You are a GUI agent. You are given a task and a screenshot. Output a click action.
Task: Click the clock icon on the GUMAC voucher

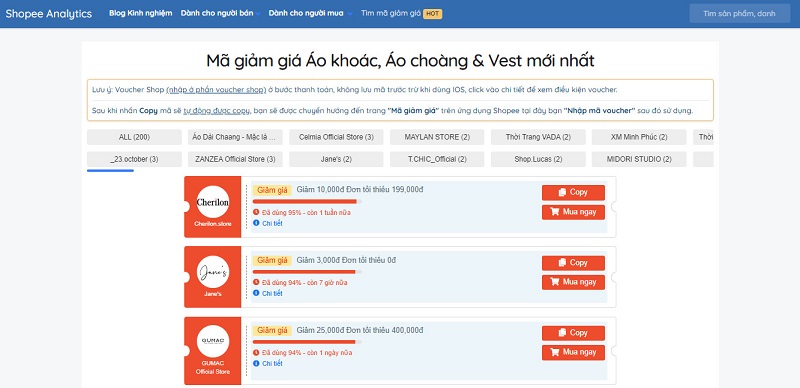coord(256,352)
